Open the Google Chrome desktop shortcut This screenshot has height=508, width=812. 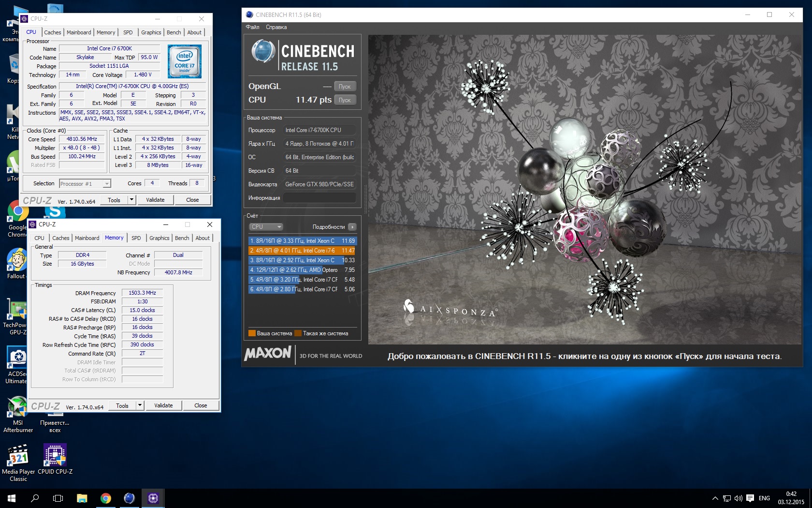(x=17, y=219)
